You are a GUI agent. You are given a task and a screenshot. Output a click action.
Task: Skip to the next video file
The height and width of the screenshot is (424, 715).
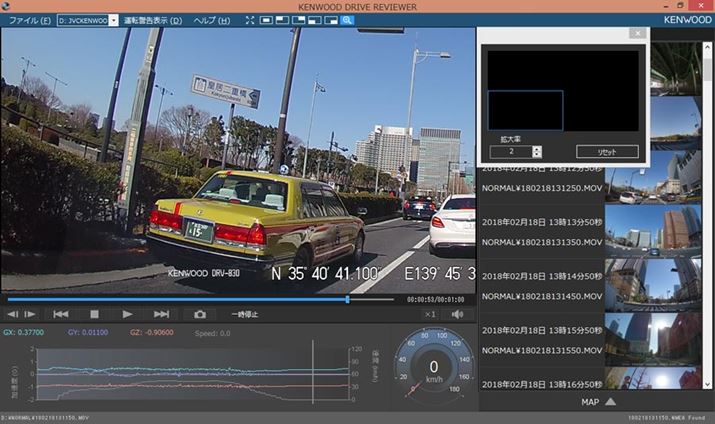click(162, 314)
